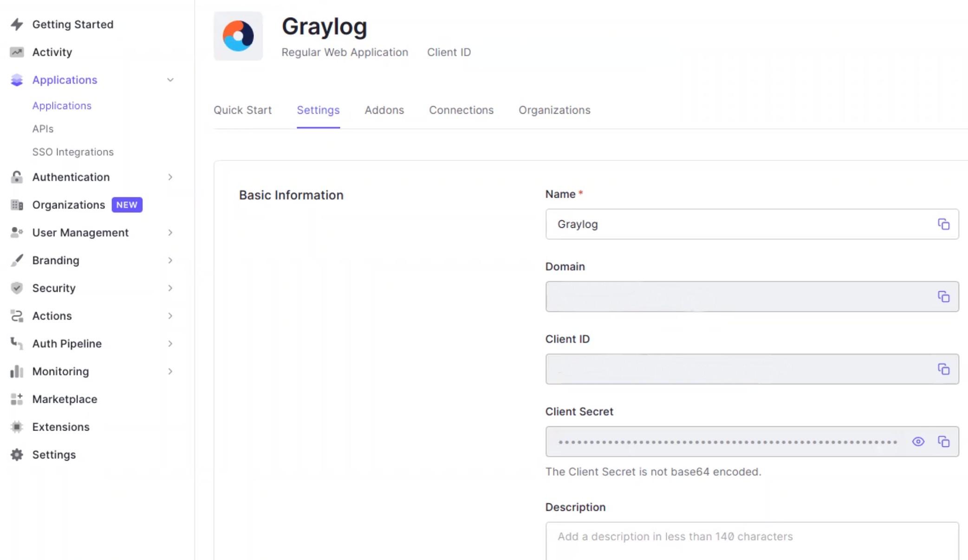Open Activity from the sidebar

(x=52, y=52)
